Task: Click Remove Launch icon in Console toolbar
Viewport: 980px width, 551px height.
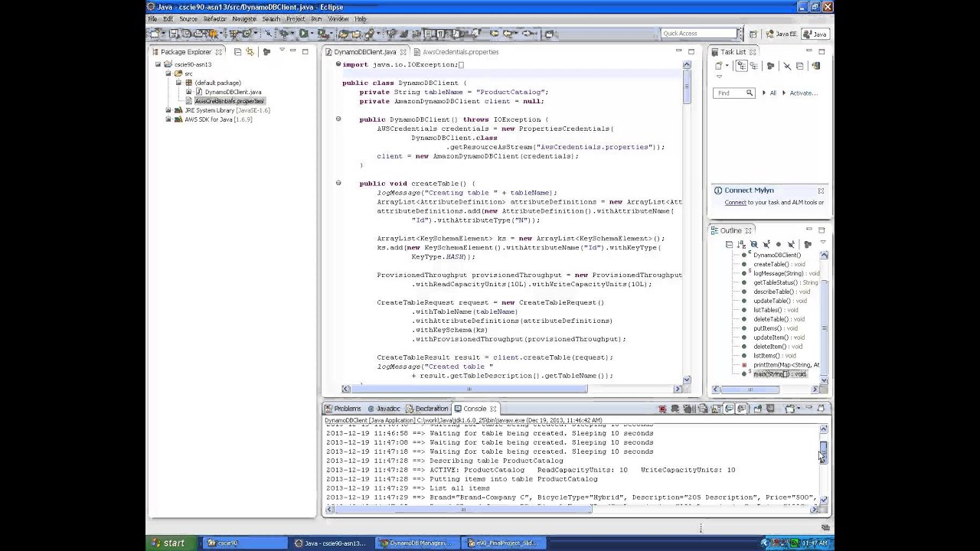Action: click(x=675, y=409)
